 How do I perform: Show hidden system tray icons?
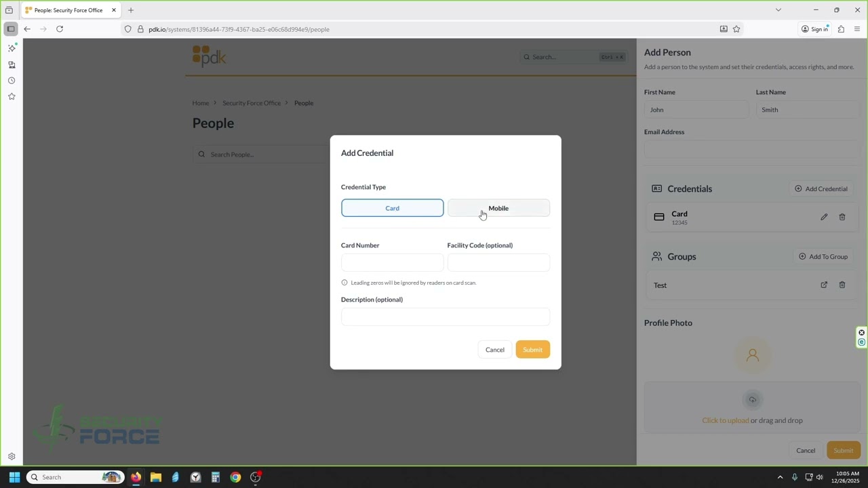click(780, 477)
